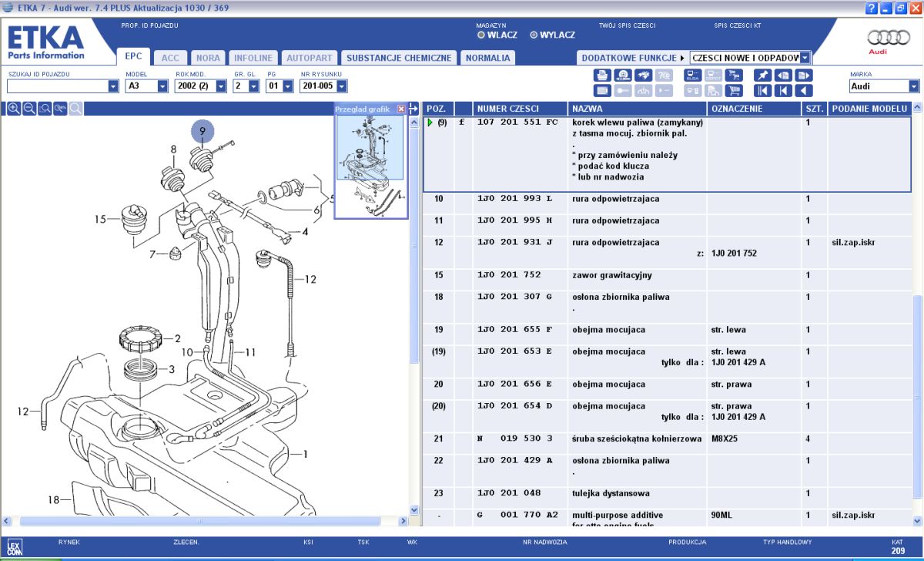Open the PG dropdown showing 01
The image size is (924, 561).
click(x=278, y=86)
